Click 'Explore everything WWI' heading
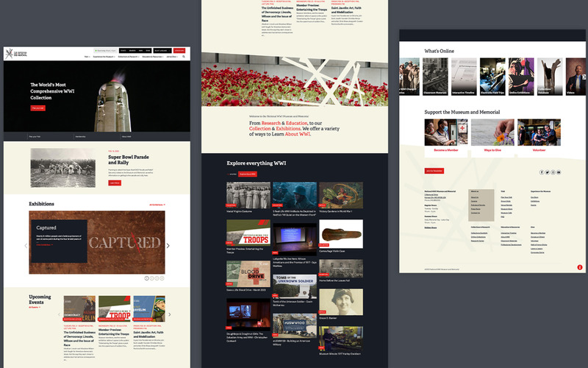The image size is (588, 368). [256, 163]
